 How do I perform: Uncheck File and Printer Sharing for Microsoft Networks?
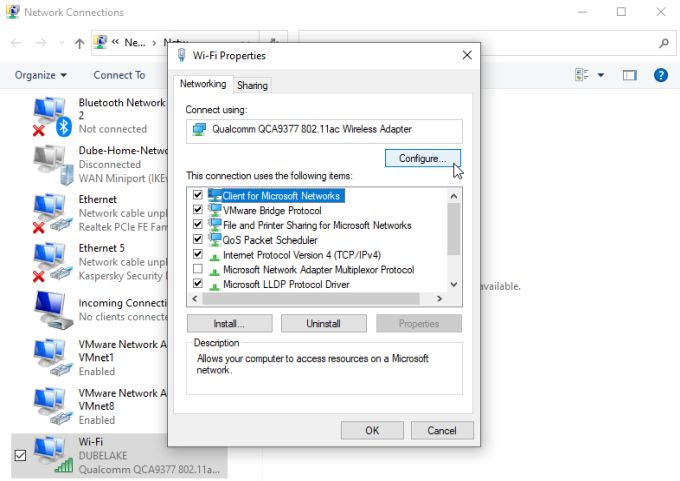tap(198, 224)
